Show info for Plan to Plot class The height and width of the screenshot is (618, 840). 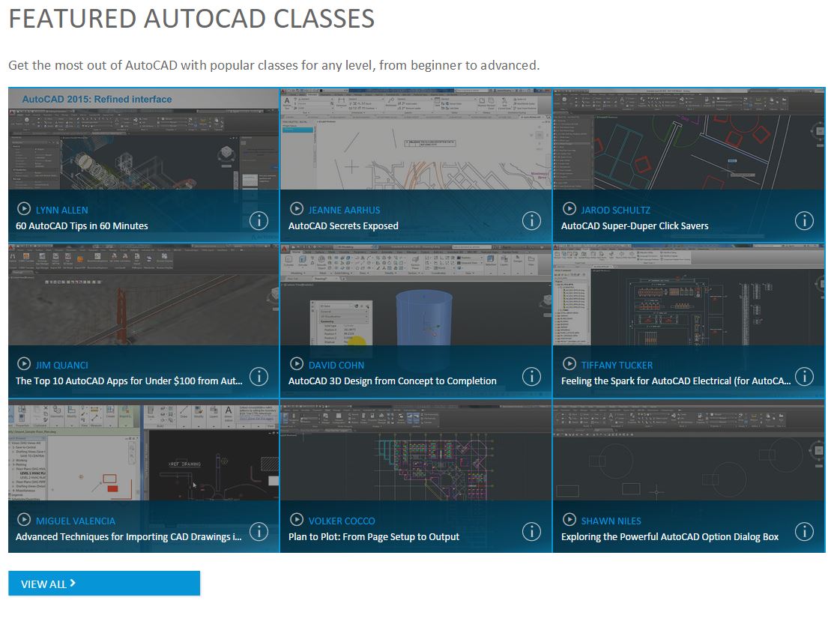(x=531, y=532)
